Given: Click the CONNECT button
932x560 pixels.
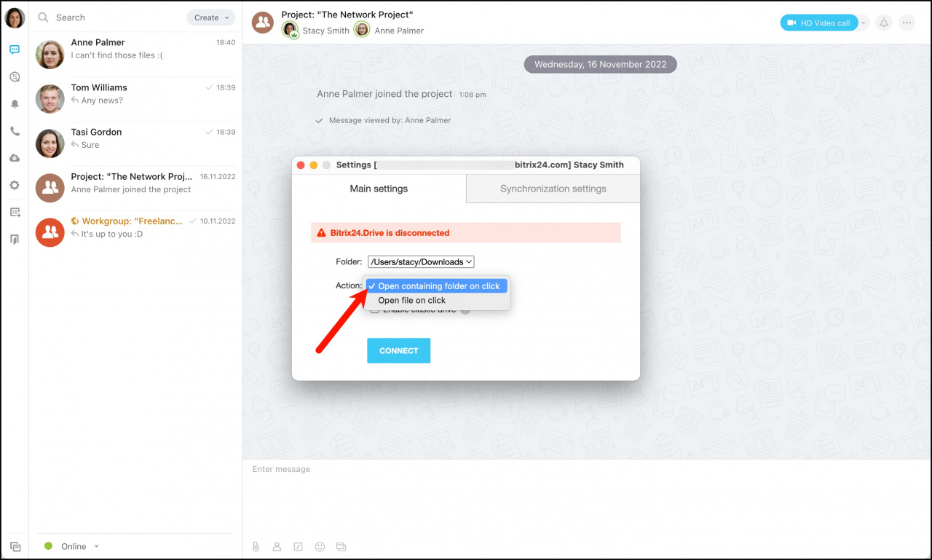Looking at the screenshot, I should 398,350.
